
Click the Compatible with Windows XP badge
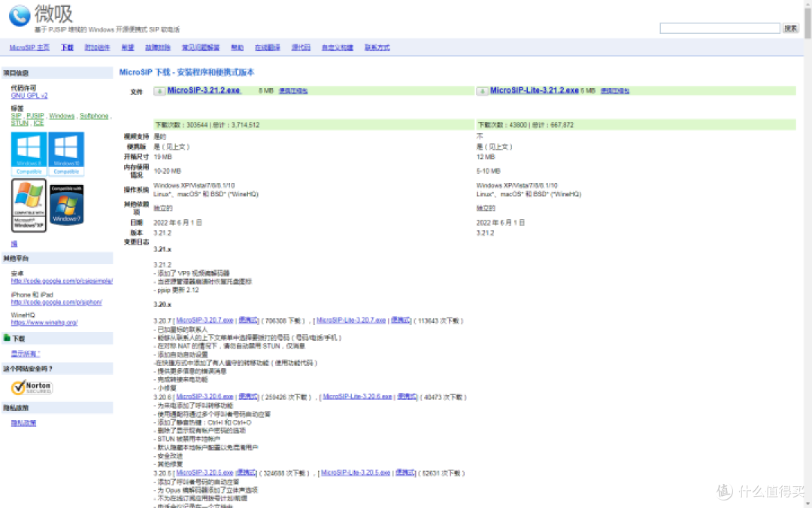coord(29,205)
